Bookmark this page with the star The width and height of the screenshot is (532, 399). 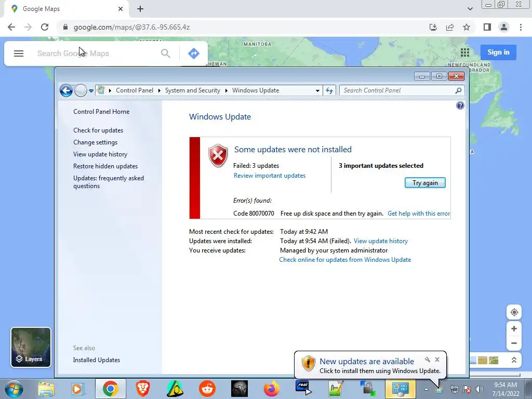pos(467,27)
